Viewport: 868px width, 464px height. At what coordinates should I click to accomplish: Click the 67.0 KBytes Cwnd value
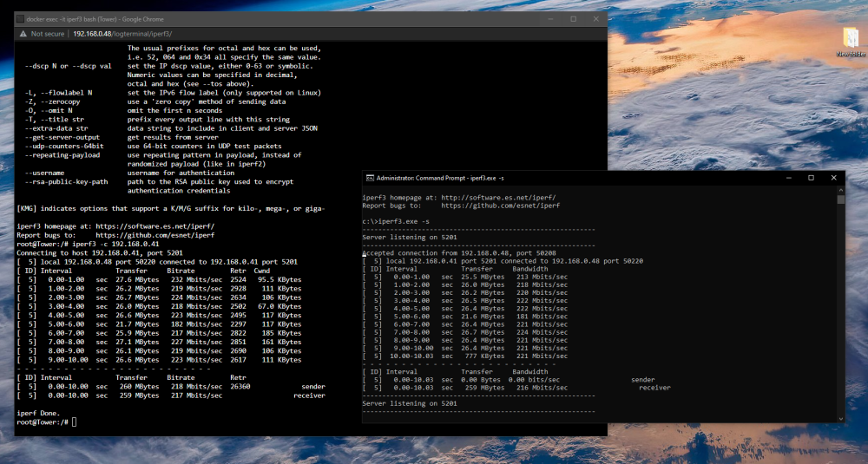click(279, 306)
